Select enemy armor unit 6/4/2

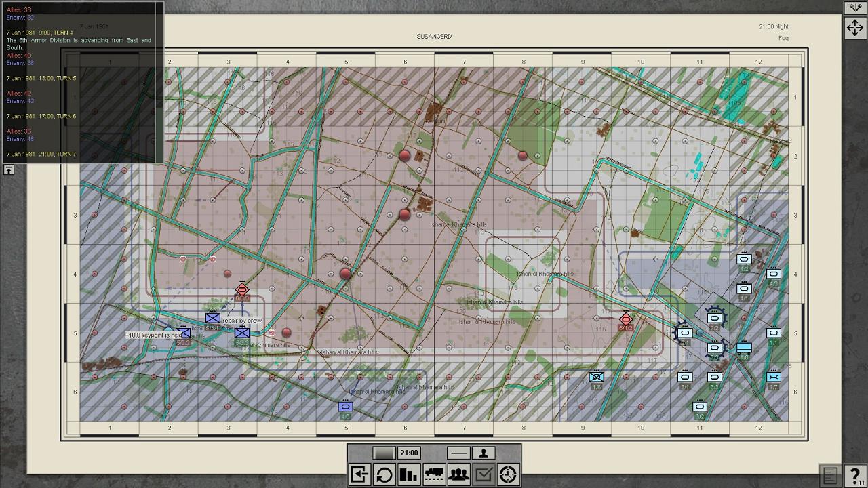click(626, 319)
